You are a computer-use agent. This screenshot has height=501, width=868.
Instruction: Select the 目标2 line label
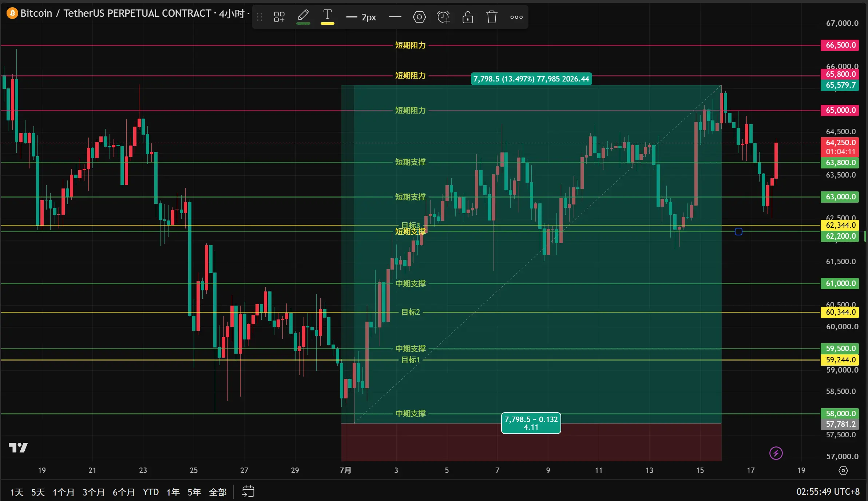pos(411,312)
